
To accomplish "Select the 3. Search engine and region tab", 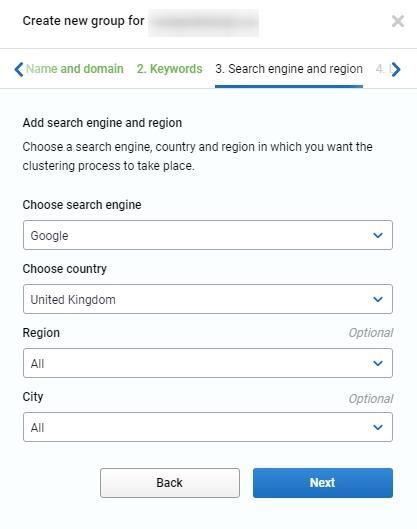I will point(289,69).
